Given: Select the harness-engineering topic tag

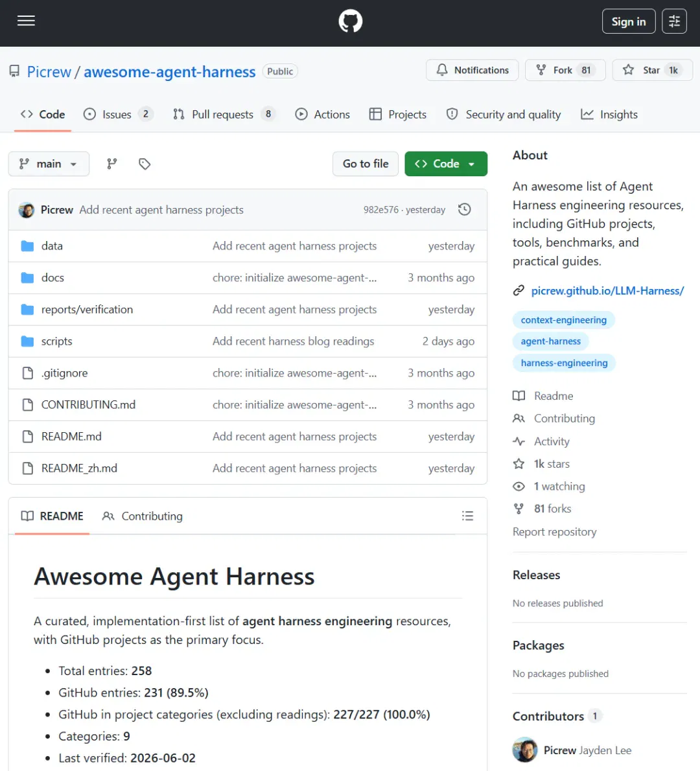Looking at the screenshot, I should pyautogui.click(x=565, y=363).
